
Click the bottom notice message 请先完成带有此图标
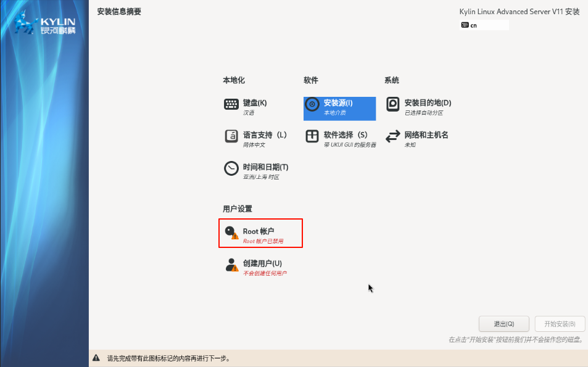click(168, 358)
